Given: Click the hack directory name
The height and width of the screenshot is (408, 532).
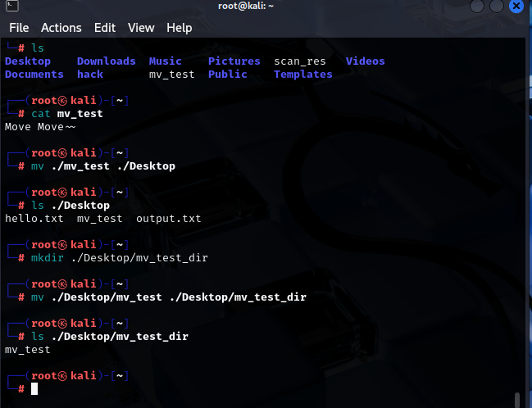Looking at the screenshot, I should coord(90,75).
